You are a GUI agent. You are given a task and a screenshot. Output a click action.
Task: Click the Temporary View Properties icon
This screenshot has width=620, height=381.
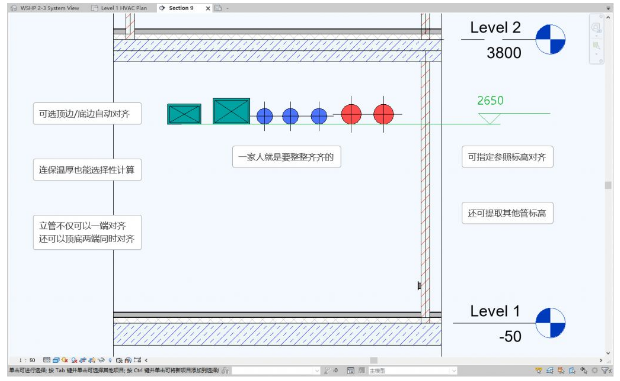click(x=119, y=360)
